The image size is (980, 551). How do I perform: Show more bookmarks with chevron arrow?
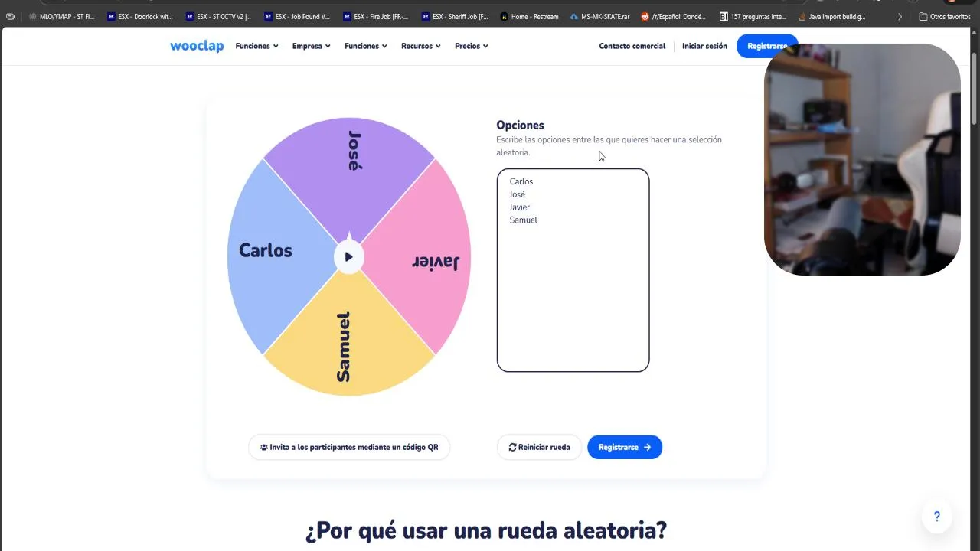[x=900, y=16]
